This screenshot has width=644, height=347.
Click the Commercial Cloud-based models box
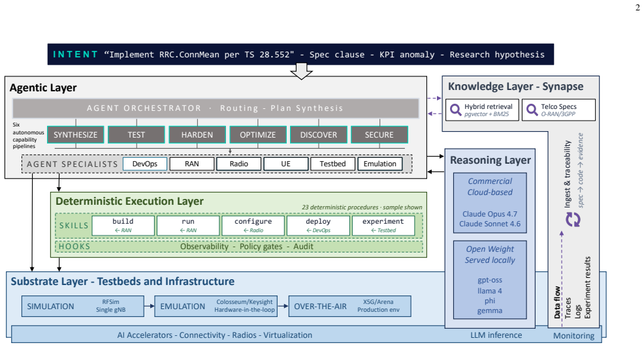click(x=490, y=203)
